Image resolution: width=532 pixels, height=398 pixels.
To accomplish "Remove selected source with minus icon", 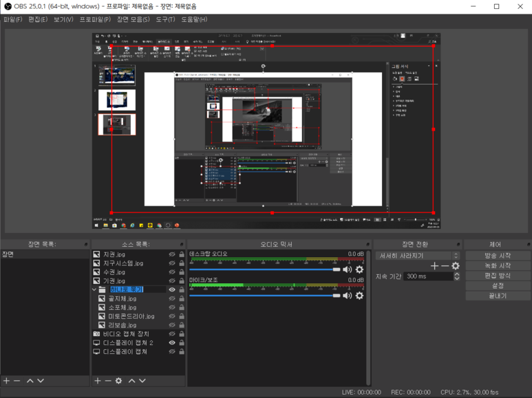I will click(108, 381).
